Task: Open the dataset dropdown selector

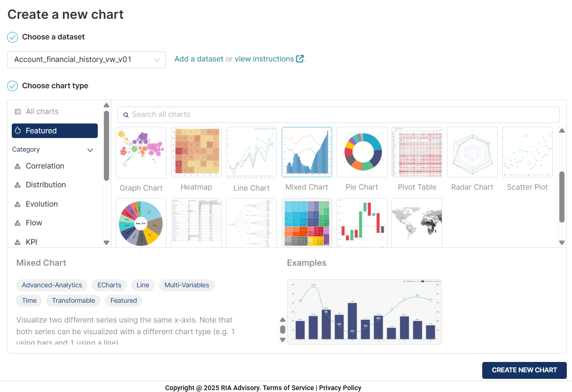Action: 86,60
